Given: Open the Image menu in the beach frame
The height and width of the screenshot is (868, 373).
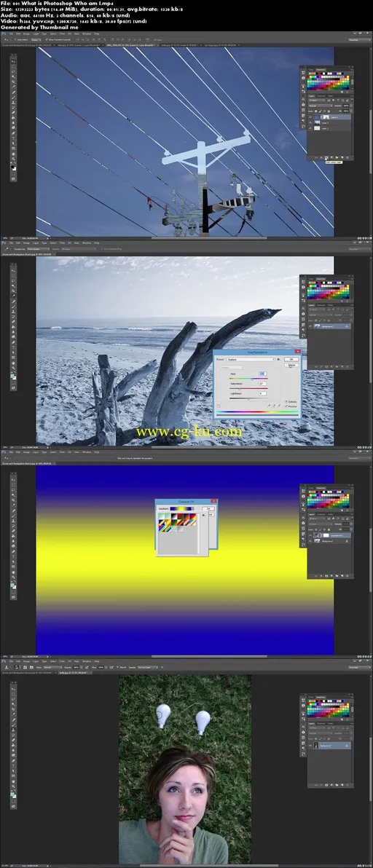Looking at the screenshot, I should [26, 242].
